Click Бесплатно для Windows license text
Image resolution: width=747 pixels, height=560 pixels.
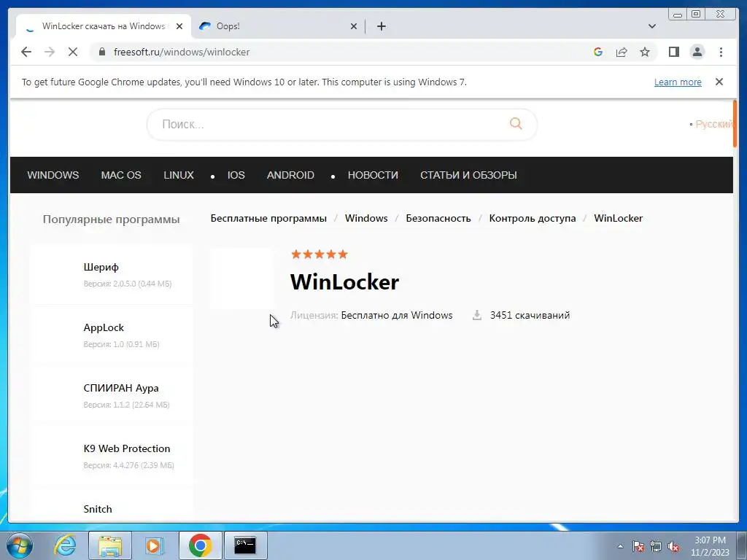pyautogui.click(x=396, y=315)
